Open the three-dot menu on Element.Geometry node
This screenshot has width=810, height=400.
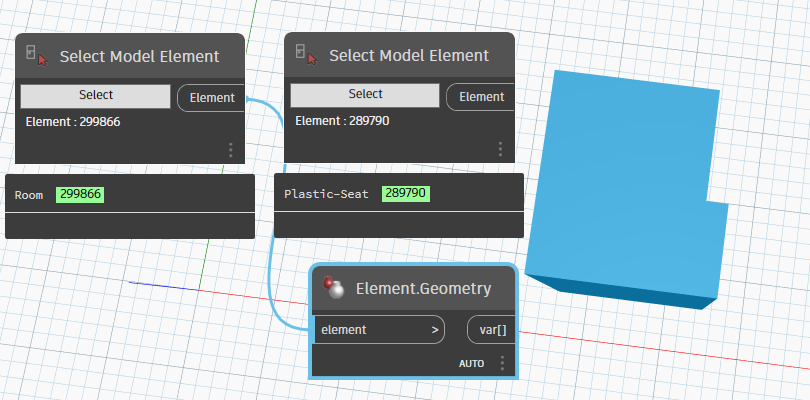click(x=502, y=363)
